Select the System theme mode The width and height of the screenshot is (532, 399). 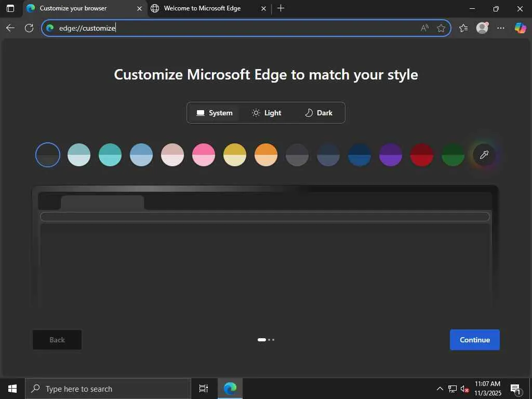[215, 113]
